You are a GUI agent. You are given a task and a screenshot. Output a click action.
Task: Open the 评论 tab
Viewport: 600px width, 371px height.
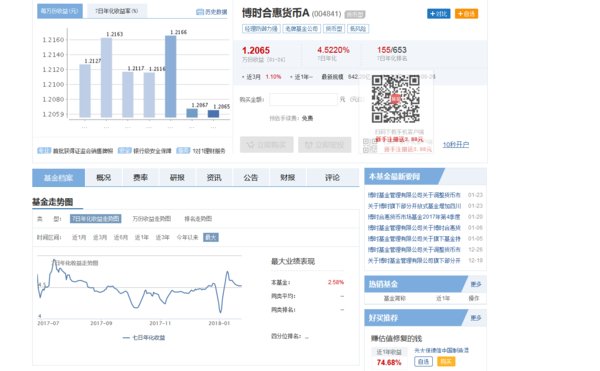333,178
